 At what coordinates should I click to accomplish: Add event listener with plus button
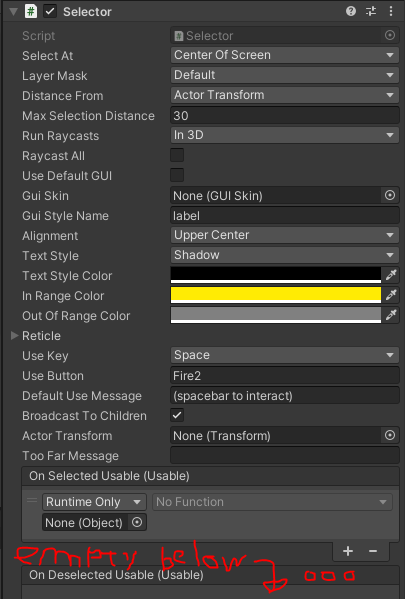coord(348,551)
